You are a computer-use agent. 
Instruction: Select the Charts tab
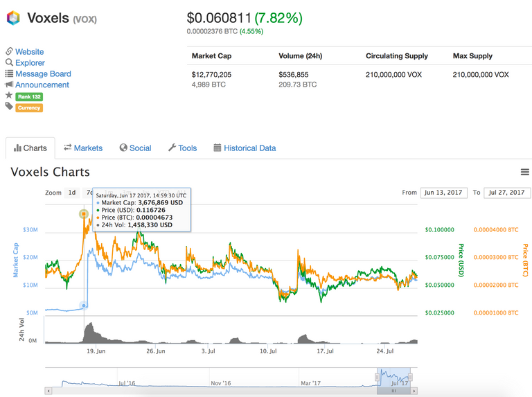30,148
